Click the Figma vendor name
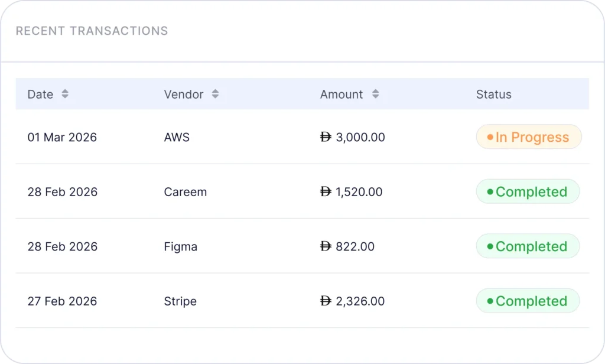 (180, 247)
